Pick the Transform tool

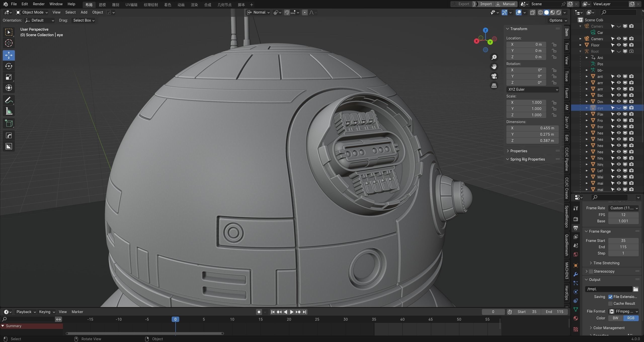pos(9,88)
